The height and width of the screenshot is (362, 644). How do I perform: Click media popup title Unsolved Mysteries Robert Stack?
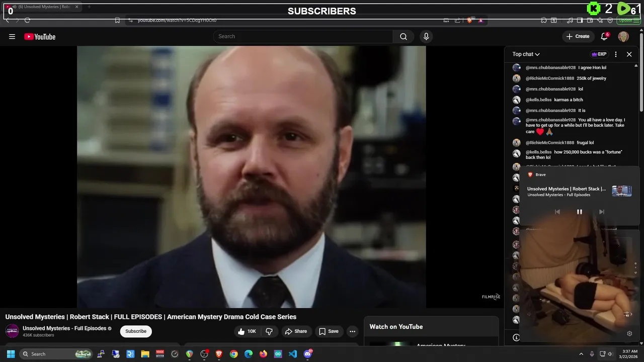click(567, 189)
